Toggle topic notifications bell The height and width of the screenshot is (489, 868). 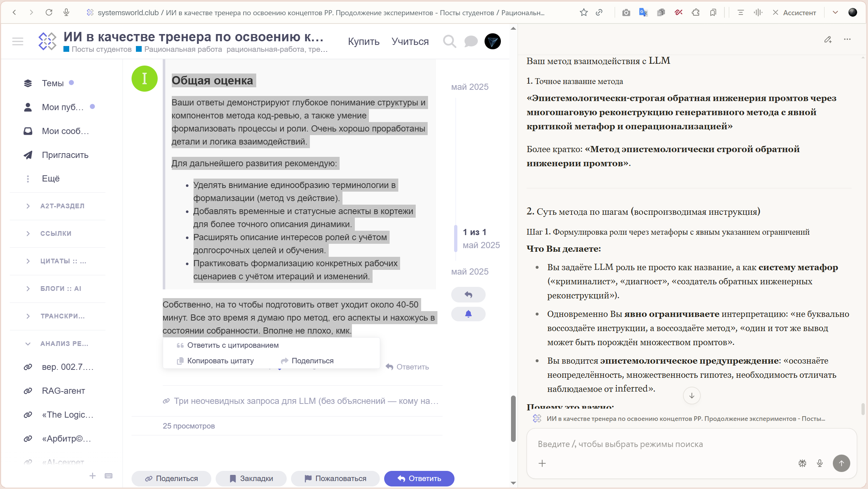[x=468, y=314]
